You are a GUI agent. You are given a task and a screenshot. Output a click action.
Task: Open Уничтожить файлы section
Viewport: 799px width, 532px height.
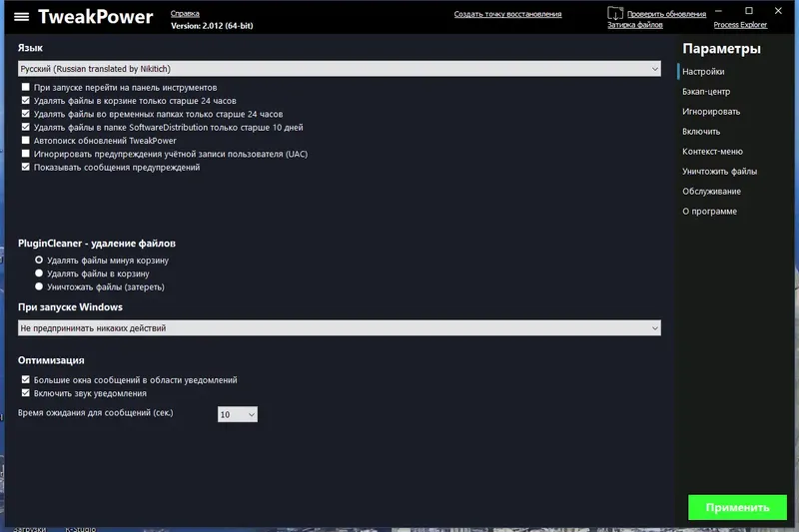(x=719, y=172)
